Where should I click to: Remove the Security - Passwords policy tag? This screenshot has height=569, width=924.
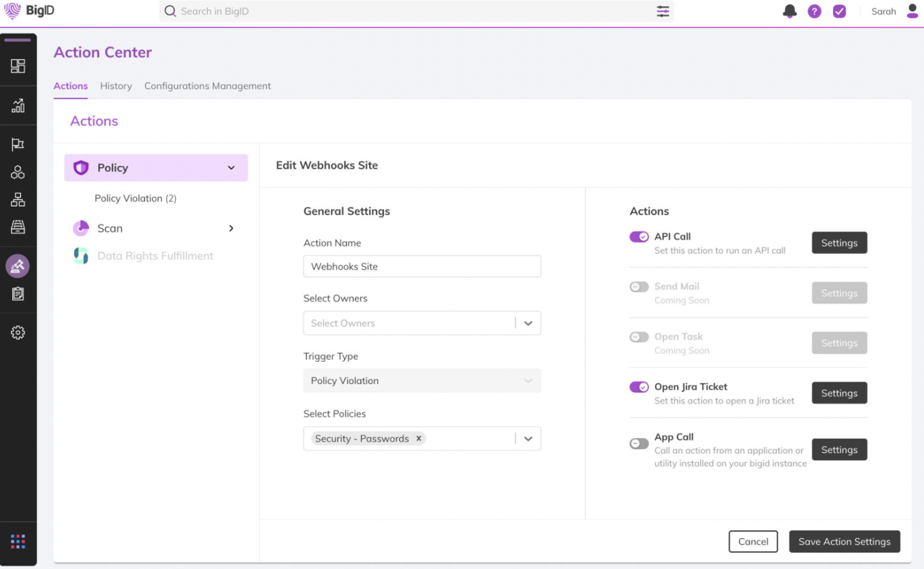pyautogui.click(x=419, y=439)
